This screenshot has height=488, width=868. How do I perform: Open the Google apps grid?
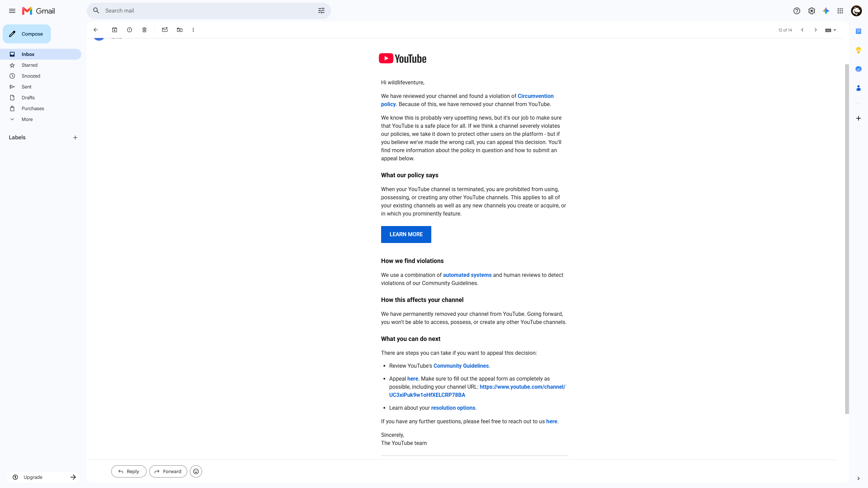point(840,11)
